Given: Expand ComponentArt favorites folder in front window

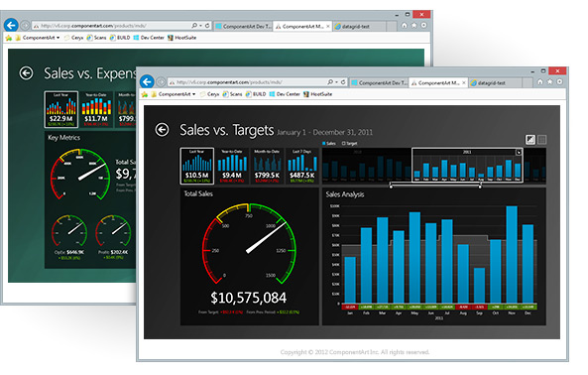Looking at the screenshot, I should click(174, 94).
